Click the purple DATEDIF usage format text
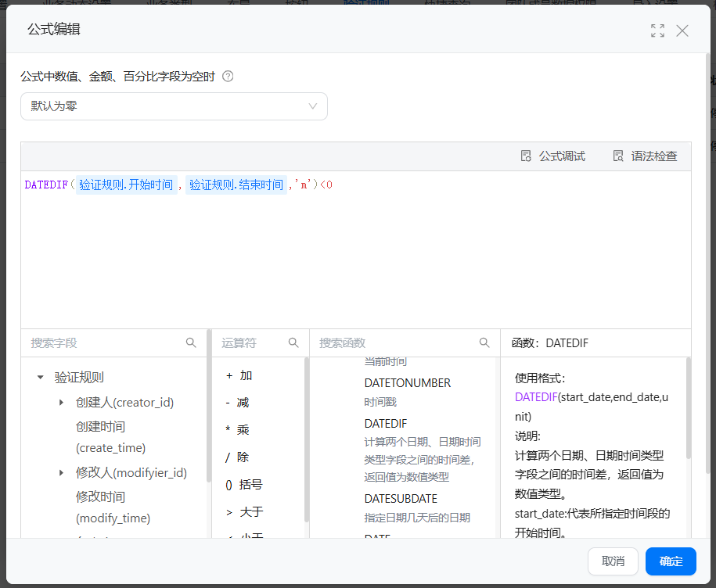 pyautogui.click(x=536, y=397)
